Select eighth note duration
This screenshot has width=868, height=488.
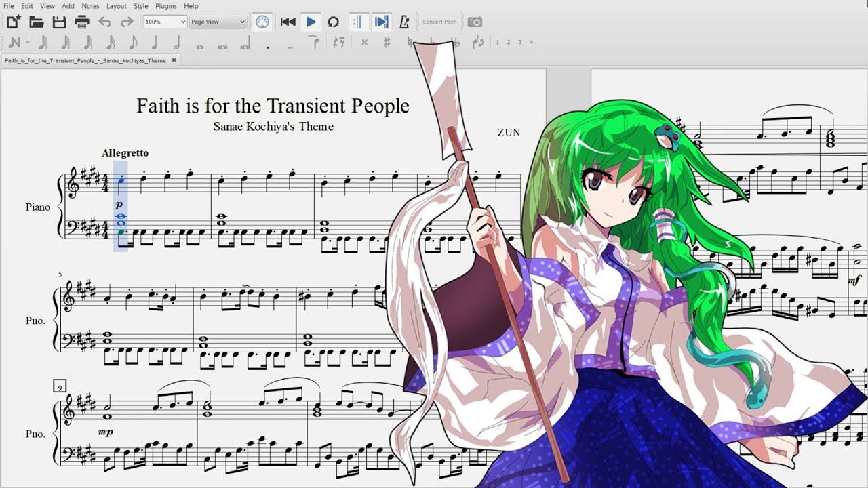[x=133, y=43]
